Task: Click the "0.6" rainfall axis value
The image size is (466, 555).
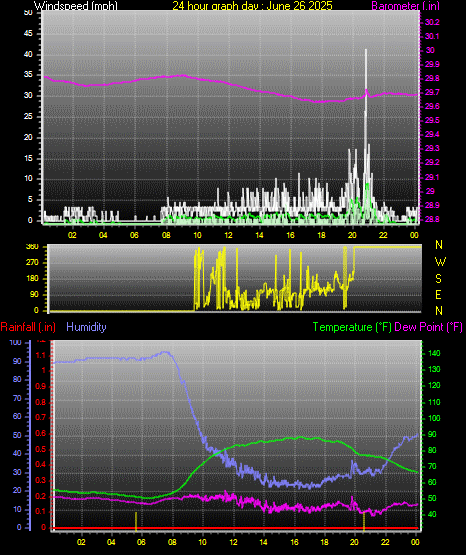Action: (x=41, y=434)
